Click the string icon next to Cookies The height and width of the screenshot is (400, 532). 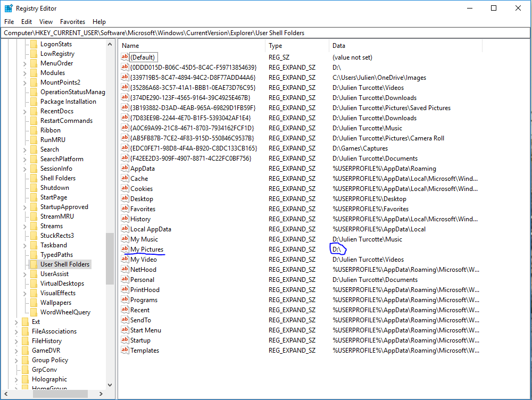(x=125, y=188)
